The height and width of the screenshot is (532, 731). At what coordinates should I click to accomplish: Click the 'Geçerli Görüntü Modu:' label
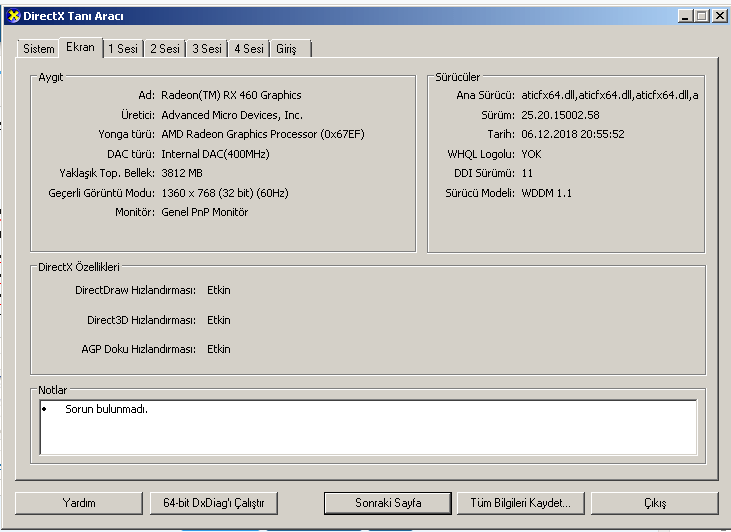[102, 193]
